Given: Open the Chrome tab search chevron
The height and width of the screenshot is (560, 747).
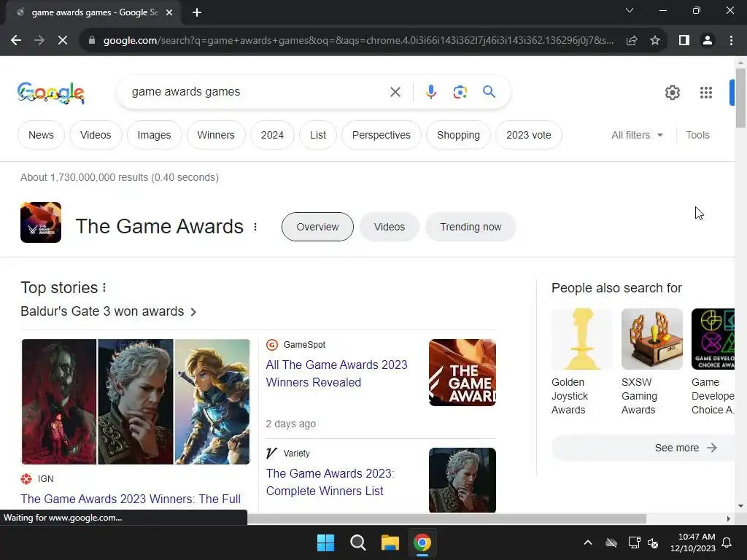Looking at the screenshot, I should pyautogui.click(x=630, y=10).
